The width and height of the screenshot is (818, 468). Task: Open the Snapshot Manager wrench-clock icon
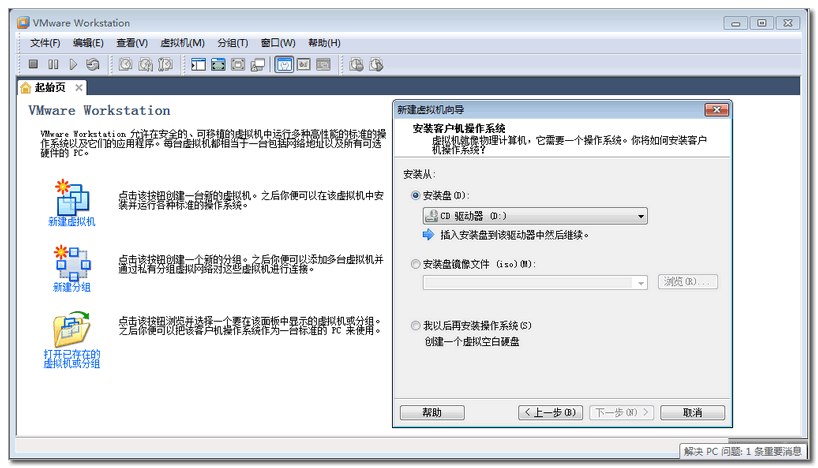click(x=165, y=64)
